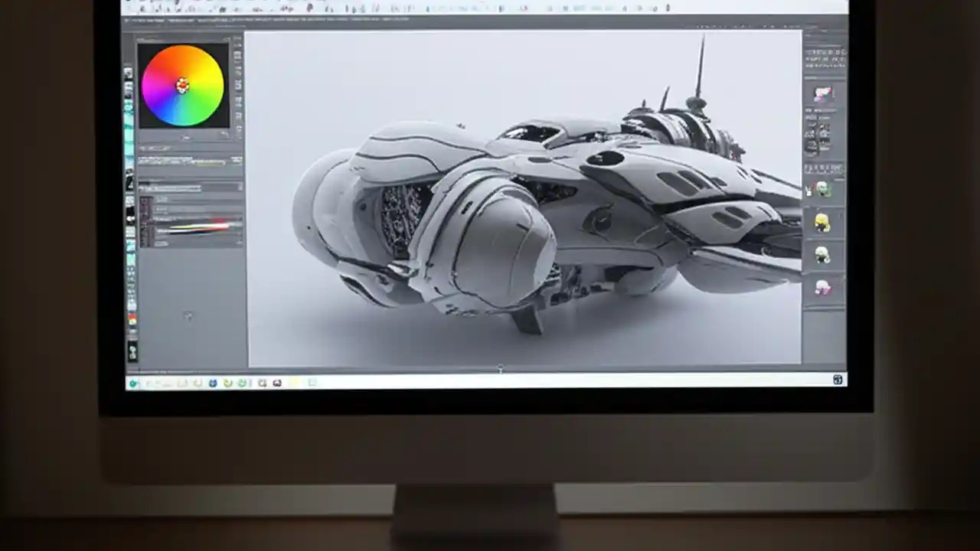Click the first taskbar application button
Screen dimensions: 980x551
135,383
